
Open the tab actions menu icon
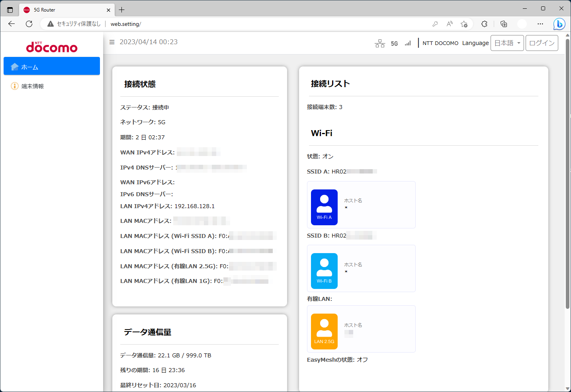pyautogui.click(x=10, y=10)
